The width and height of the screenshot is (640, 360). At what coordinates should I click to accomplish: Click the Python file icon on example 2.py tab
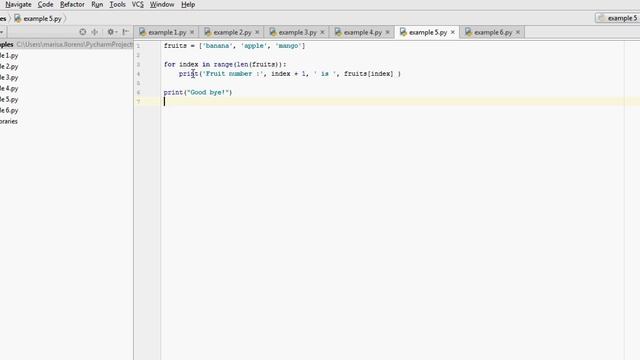click(208, 32)
